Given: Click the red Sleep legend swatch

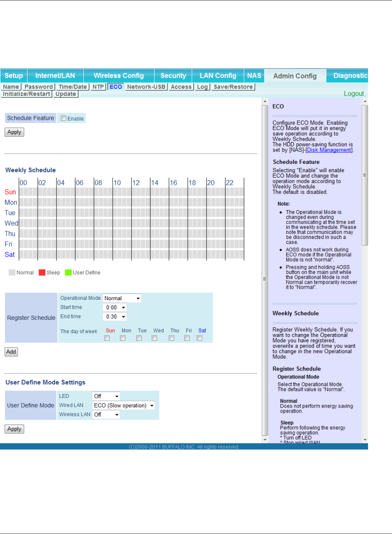Looking at the screenshot, I should (x=42, y=273).
